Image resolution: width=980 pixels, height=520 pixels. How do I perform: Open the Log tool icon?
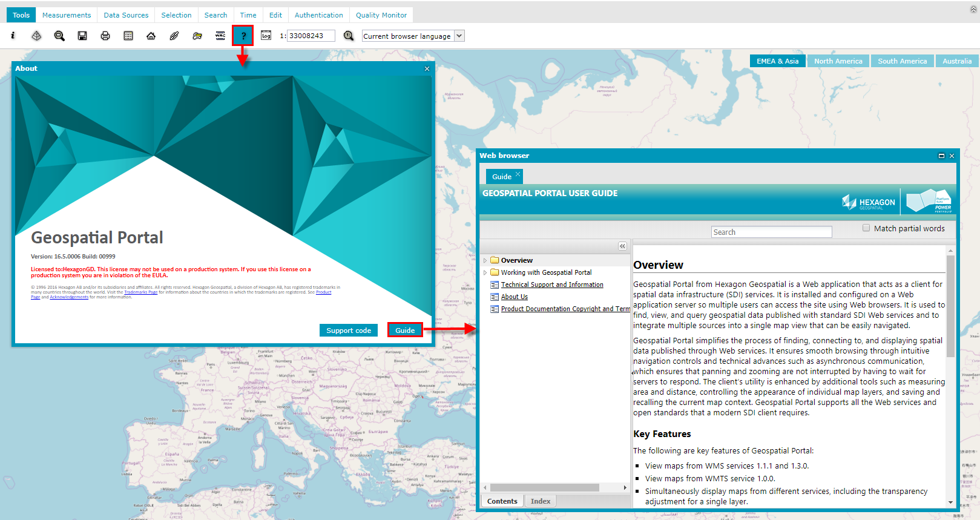(266, 36)
